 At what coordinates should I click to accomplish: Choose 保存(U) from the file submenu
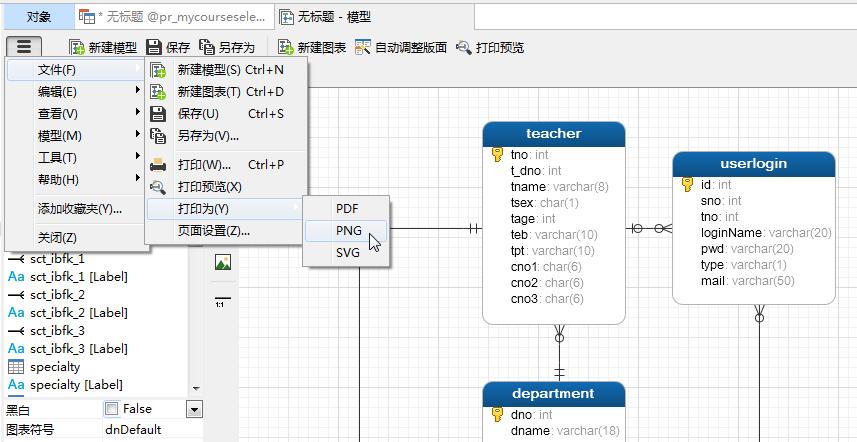point(226,114)
